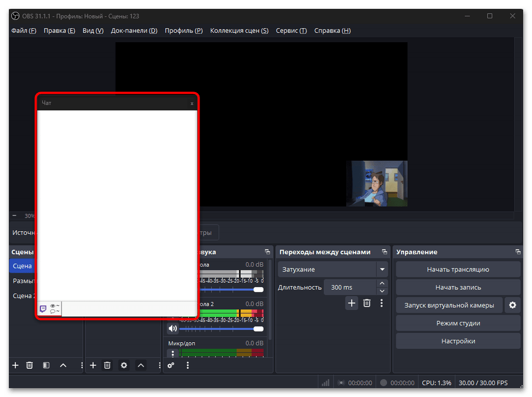Image resolution: width=532 pixels, height=397 pixels.
Task: Move the scene up with arrow icon
Action: (x=63, y=365)
